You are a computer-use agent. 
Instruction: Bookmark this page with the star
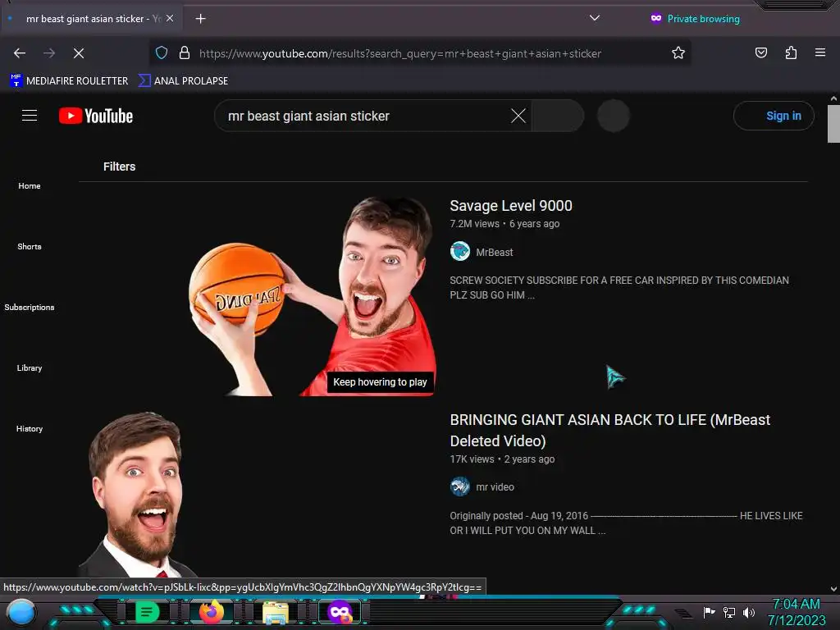point(678,53)
